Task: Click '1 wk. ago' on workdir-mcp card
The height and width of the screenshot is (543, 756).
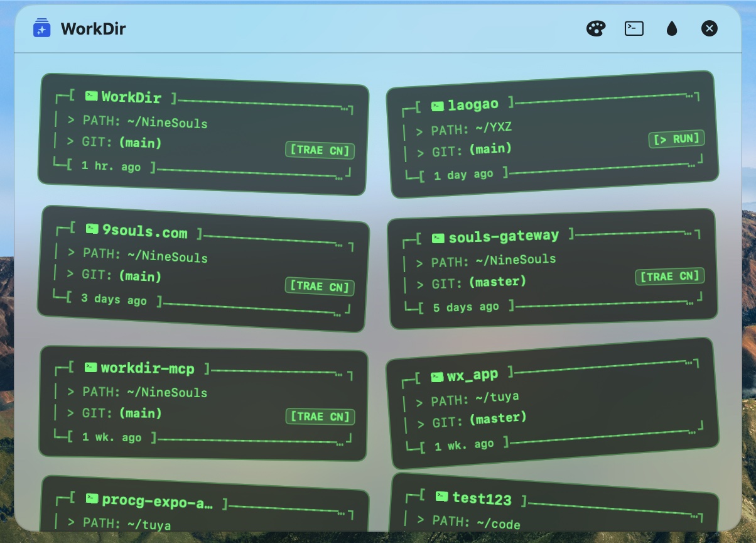Action: (112, 437)
